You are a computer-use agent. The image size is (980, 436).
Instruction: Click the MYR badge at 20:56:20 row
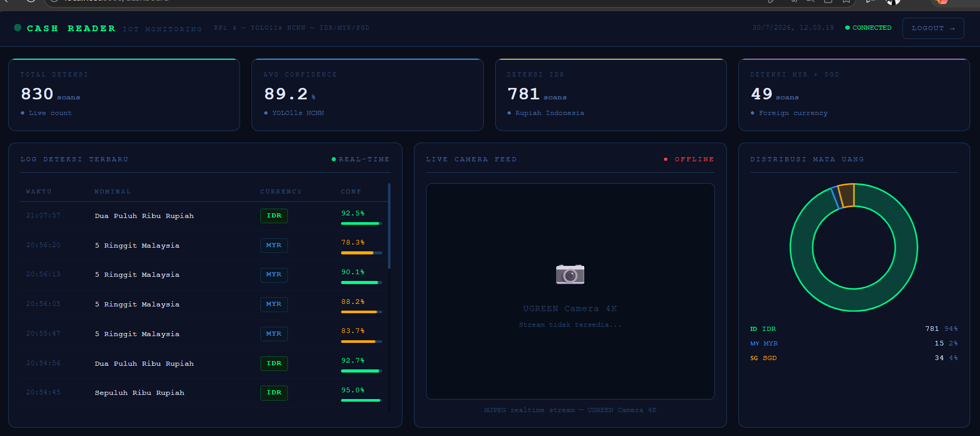(x=274, y=245)
